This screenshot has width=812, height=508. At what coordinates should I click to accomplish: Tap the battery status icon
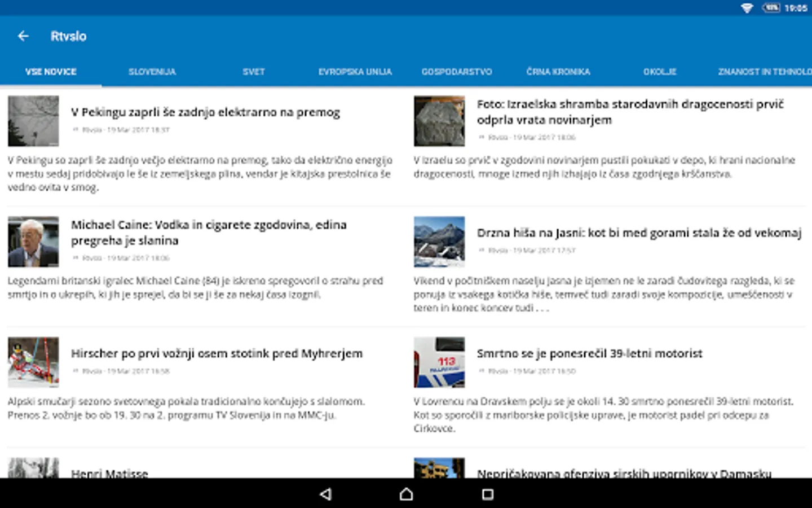tap(771, 8)
